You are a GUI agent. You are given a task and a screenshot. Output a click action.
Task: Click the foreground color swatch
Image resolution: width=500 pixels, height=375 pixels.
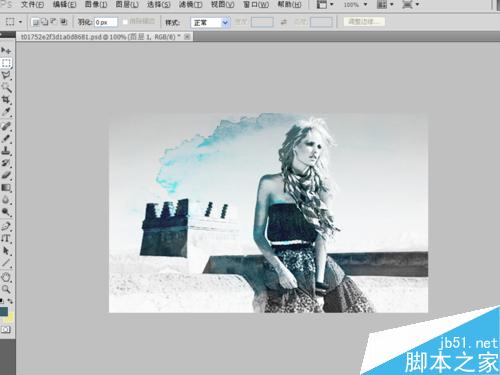(4, 311)
